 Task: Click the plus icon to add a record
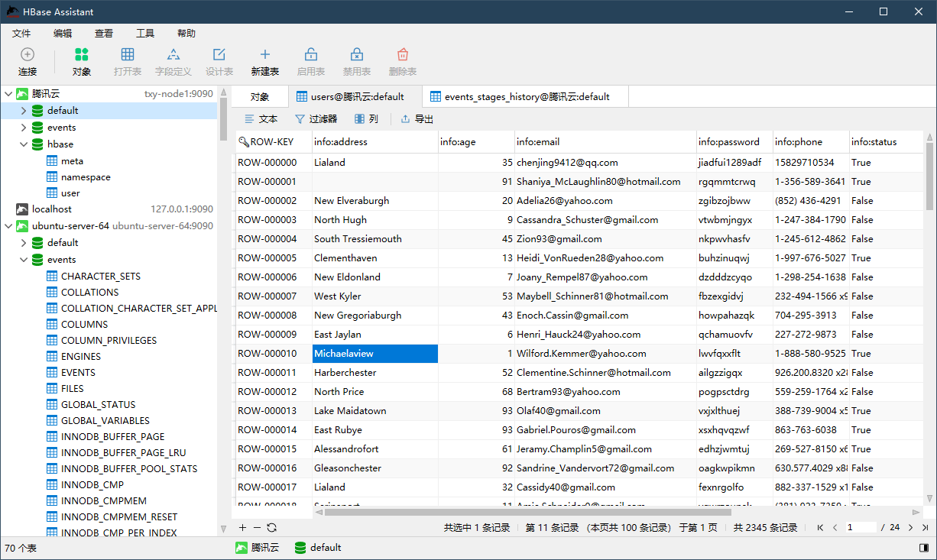(243, 527)
